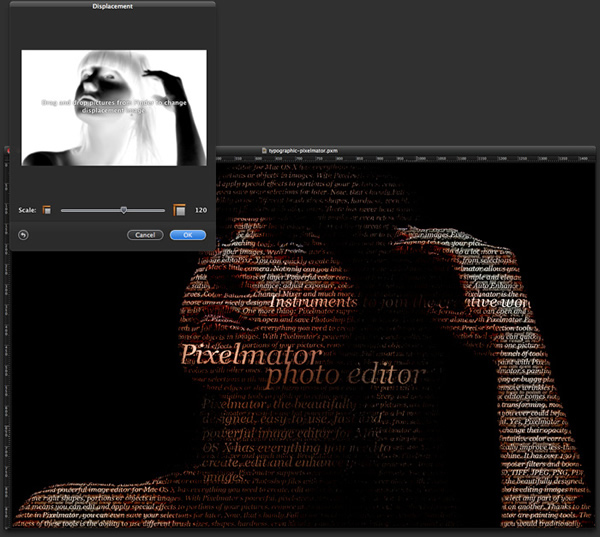
Task: Click the Cancel button in Displacement dialog
Action: click(145, 235)
